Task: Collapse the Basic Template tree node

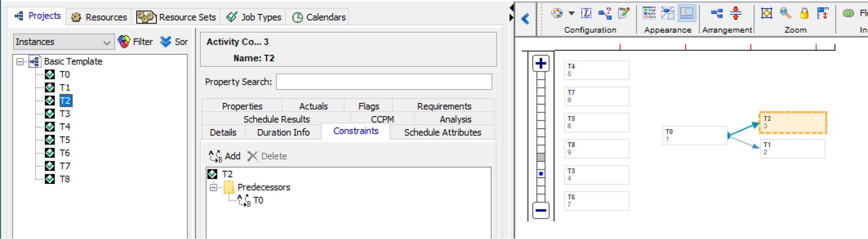Action: 20,61
